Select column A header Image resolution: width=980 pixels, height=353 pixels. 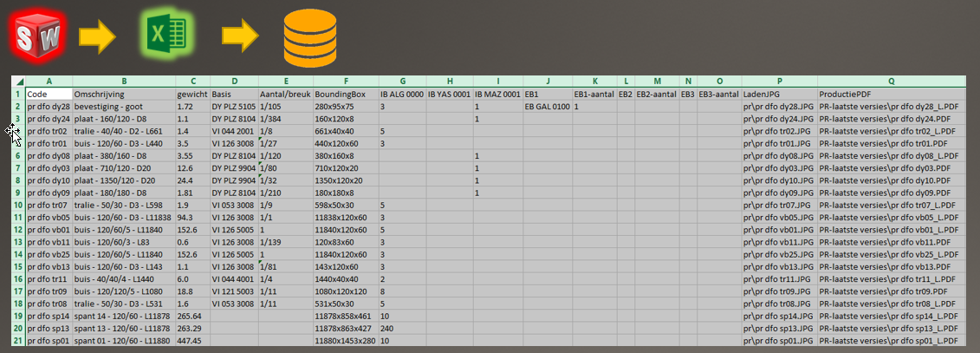click(49, 82)
